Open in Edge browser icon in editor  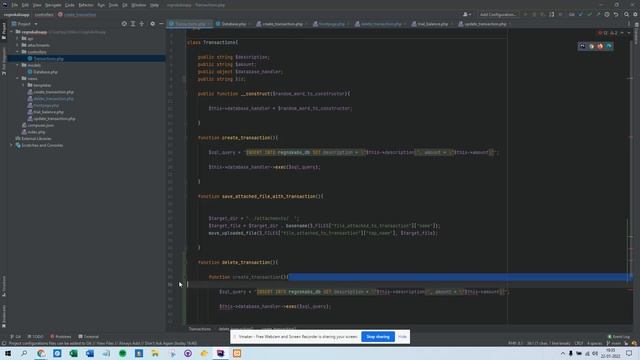click(x=609, y=46)
